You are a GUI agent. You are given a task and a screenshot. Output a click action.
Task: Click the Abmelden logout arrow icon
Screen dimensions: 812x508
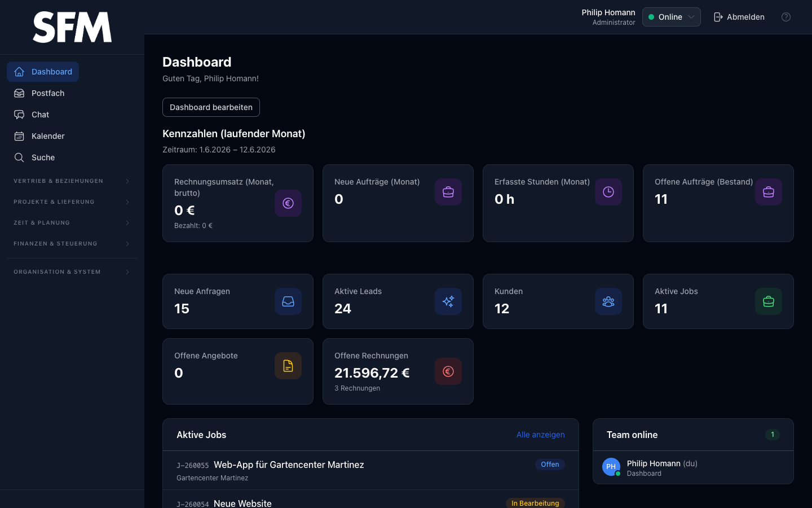(x=718, y=17)
